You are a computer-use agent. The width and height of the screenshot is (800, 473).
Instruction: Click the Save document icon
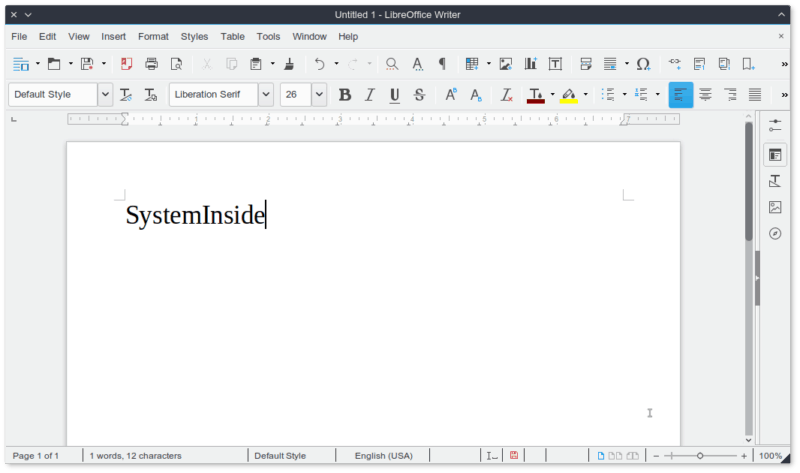click(87, 64)
